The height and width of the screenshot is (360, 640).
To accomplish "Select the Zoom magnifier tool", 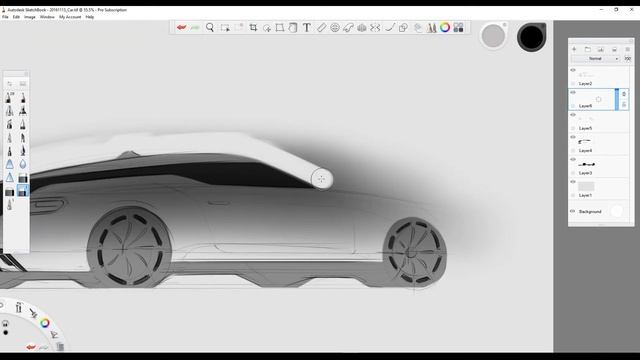I will 210,27.
